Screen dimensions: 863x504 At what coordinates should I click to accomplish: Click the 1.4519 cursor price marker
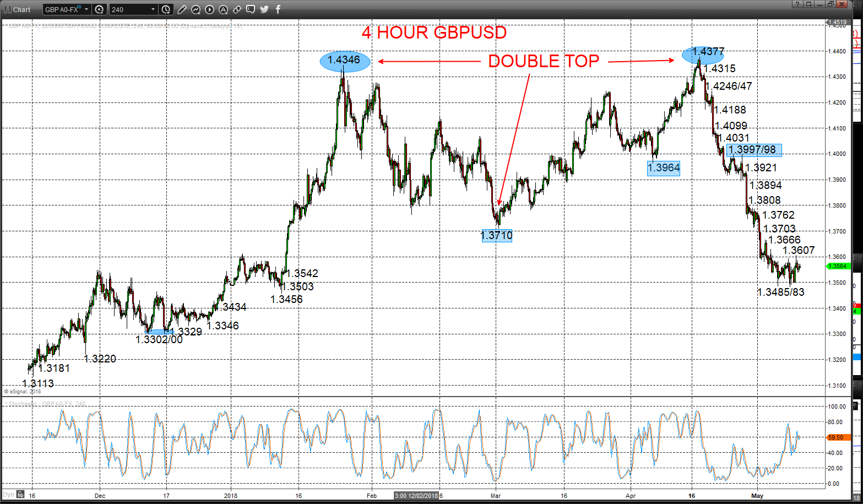(x=839, y=22)
